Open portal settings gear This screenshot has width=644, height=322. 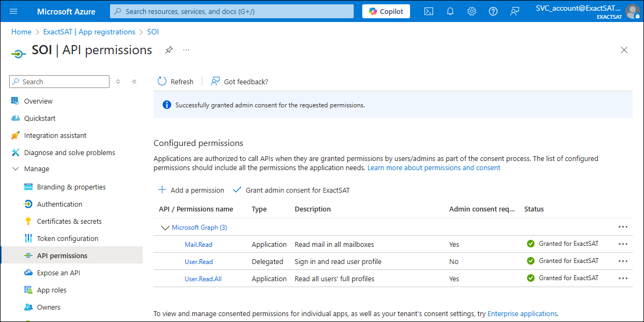(x=472, y=11)
